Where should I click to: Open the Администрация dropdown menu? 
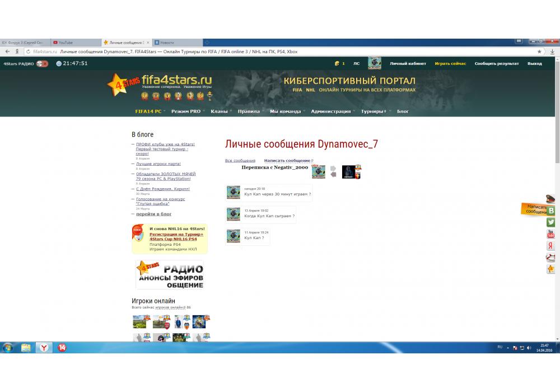tap(333, 111)
